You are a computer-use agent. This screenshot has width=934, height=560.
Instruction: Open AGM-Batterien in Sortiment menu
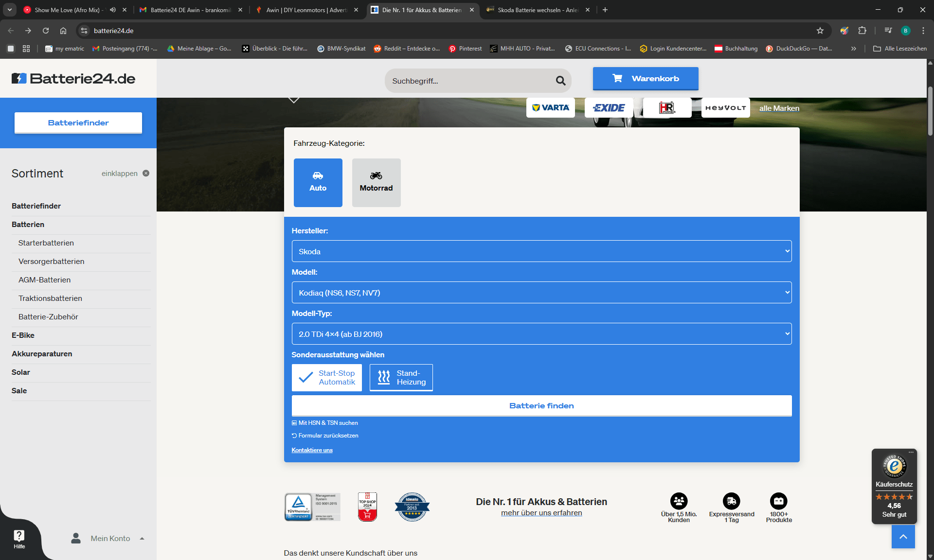coord(44,280)
